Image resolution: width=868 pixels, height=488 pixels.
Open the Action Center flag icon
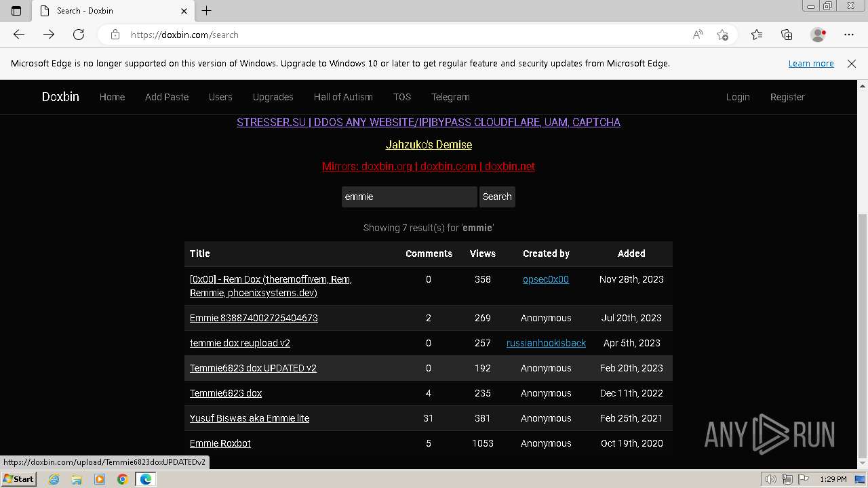point(802,479)
